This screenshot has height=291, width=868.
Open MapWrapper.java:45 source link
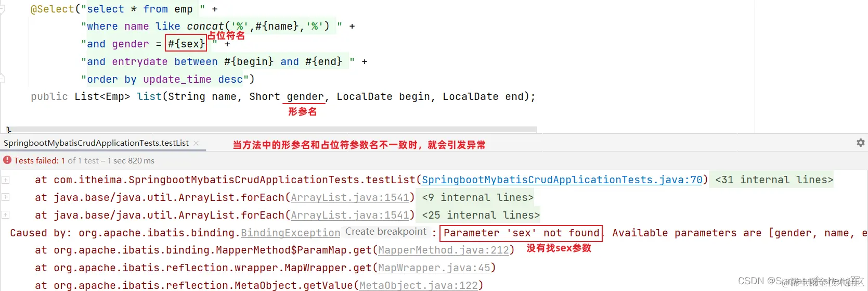434,268
